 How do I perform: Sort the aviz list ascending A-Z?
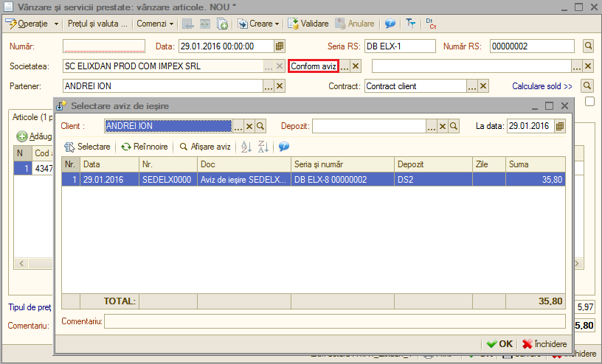(x=246, y=147)
